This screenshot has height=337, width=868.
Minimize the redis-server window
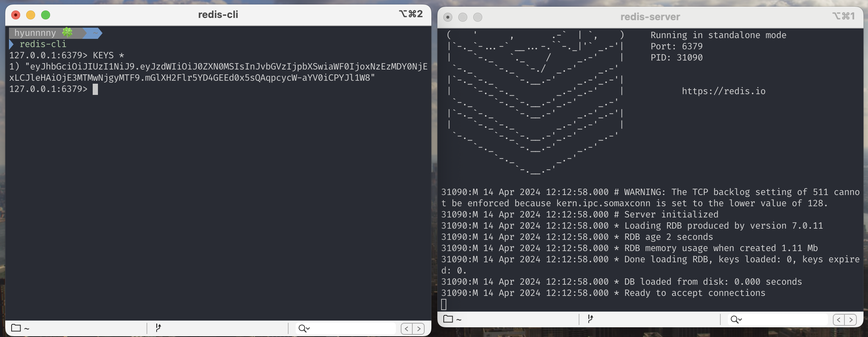(463, 17)
